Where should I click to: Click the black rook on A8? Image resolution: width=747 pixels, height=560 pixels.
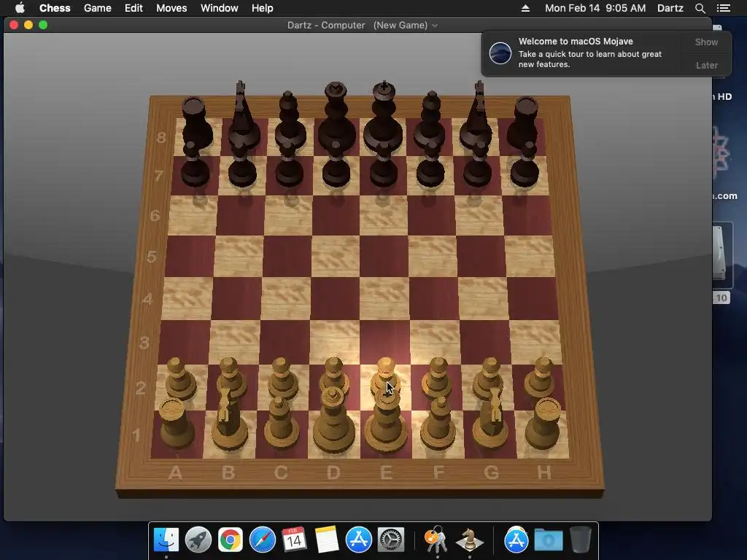pyautogui.click(x=197, y=122)
